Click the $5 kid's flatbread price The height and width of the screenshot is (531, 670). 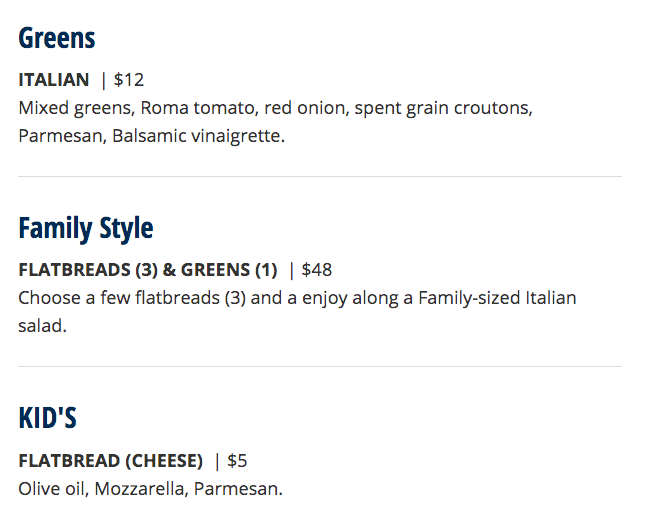pos(237,461)
